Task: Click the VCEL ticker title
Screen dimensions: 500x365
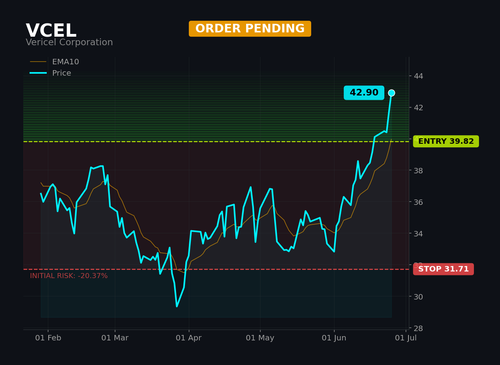Action: pos(51,30)
